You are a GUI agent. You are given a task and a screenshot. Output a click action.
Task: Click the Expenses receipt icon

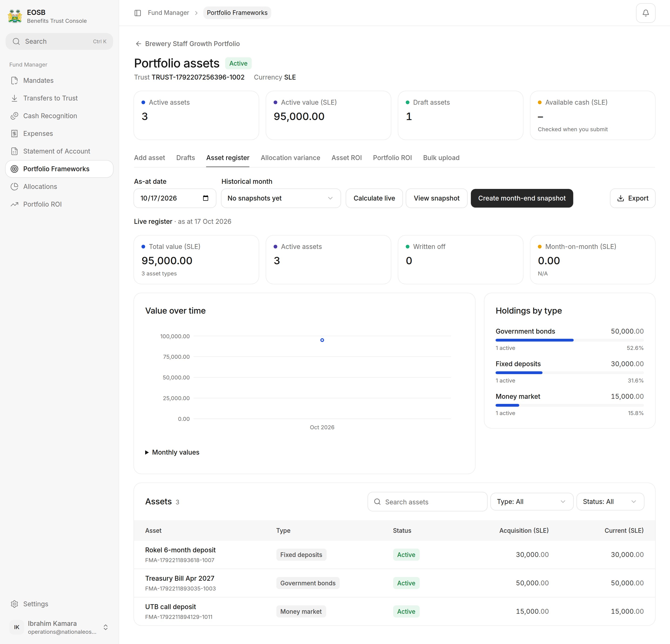coord(14,134)
